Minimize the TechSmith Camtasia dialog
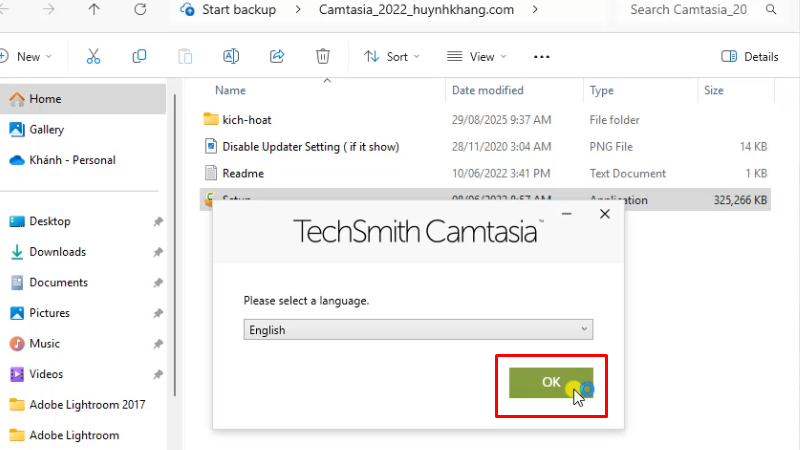Image resolution: width=800 pixels, height=450 pixels. (x=566, y=214)
